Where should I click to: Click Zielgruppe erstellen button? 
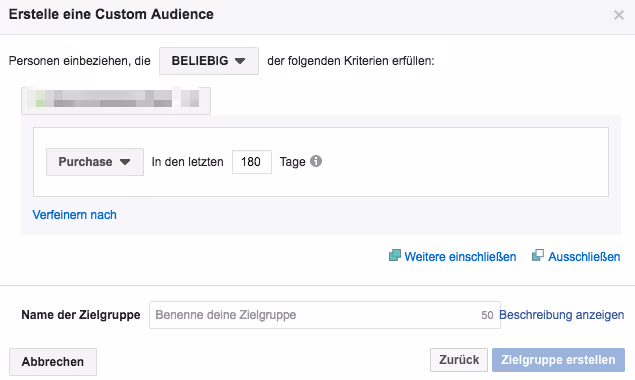558,360
